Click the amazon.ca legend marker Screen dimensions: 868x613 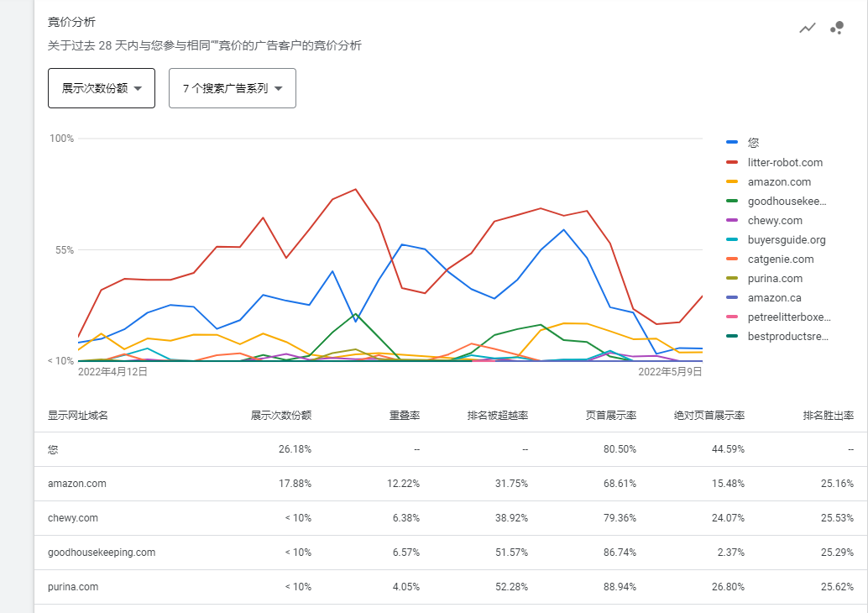(732, 298)
